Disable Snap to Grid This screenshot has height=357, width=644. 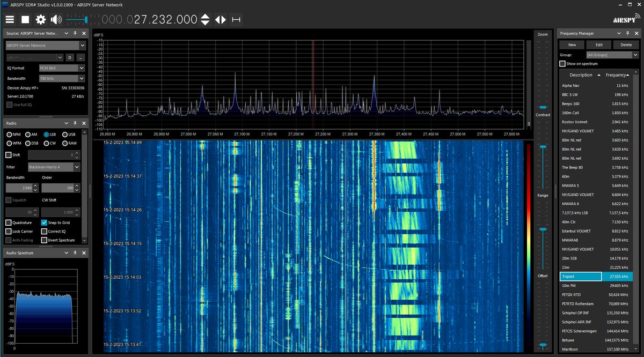coord(45,222)
